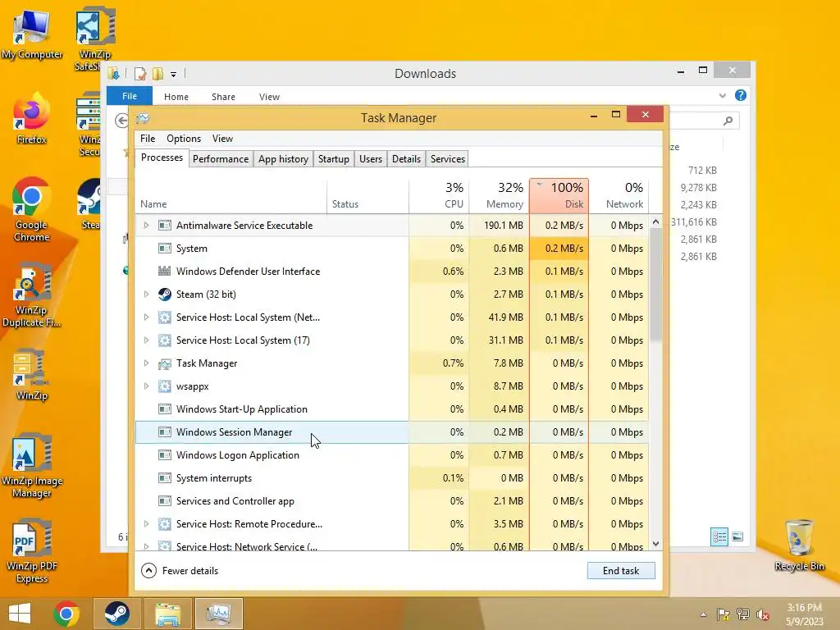The width and height of the screenshot is (840, 630).
Task: Open Task Manager Options menu
Action: coord(184,138)
